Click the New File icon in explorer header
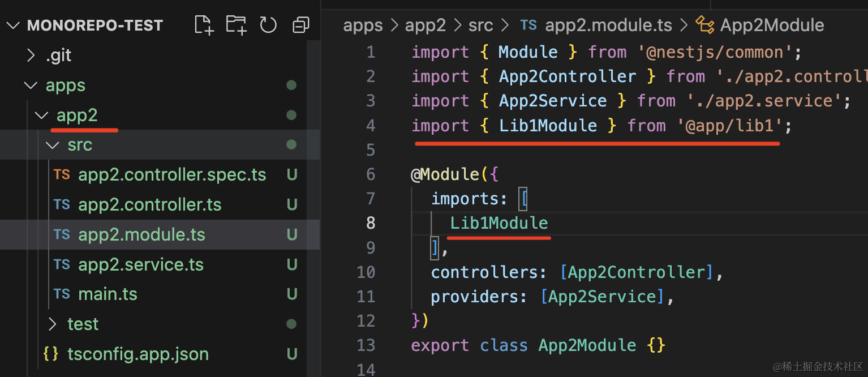Screen dimensions: 868x377 point(204,25)
